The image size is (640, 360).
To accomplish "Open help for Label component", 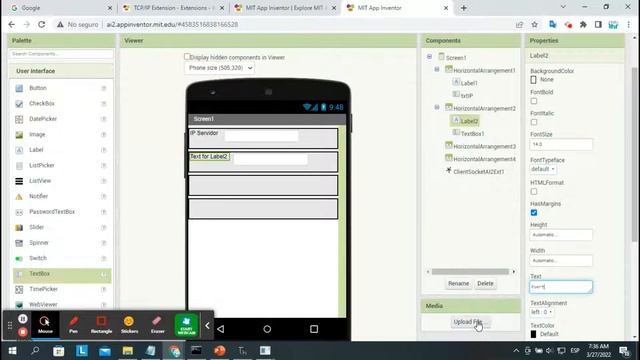I will coord(104,150).
